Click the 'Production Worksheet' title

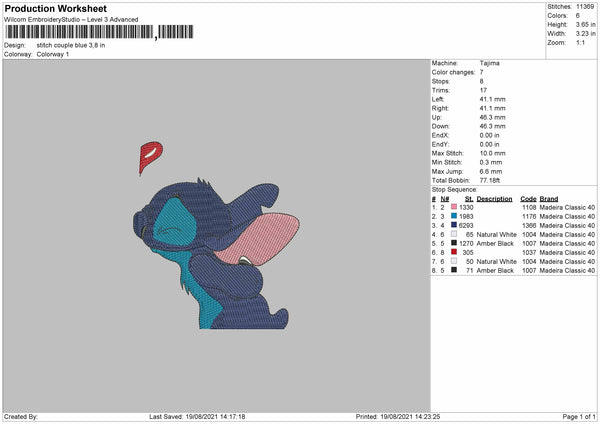[56, 8]
